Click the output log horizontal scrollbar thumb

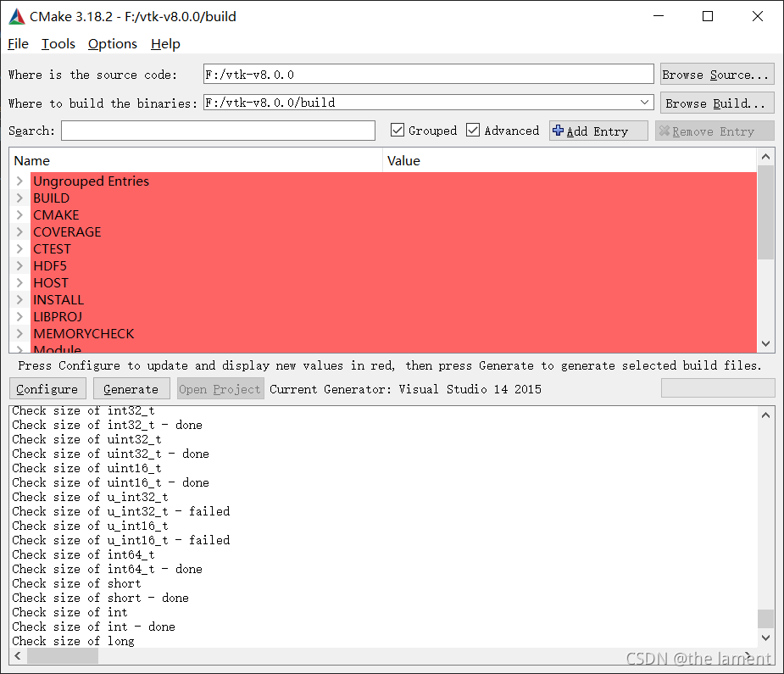tap(63, 656)
